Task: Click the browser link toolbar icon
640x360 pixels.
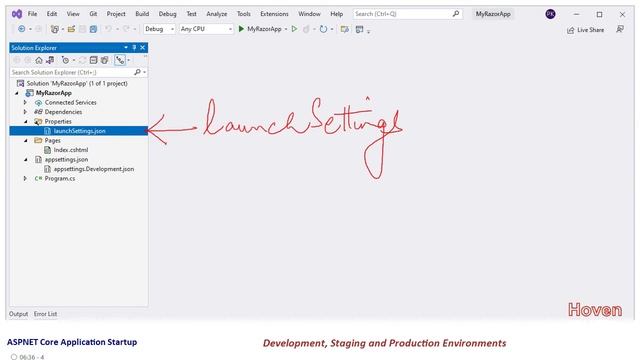Action: pyautogui.click(x=344, y=29)
